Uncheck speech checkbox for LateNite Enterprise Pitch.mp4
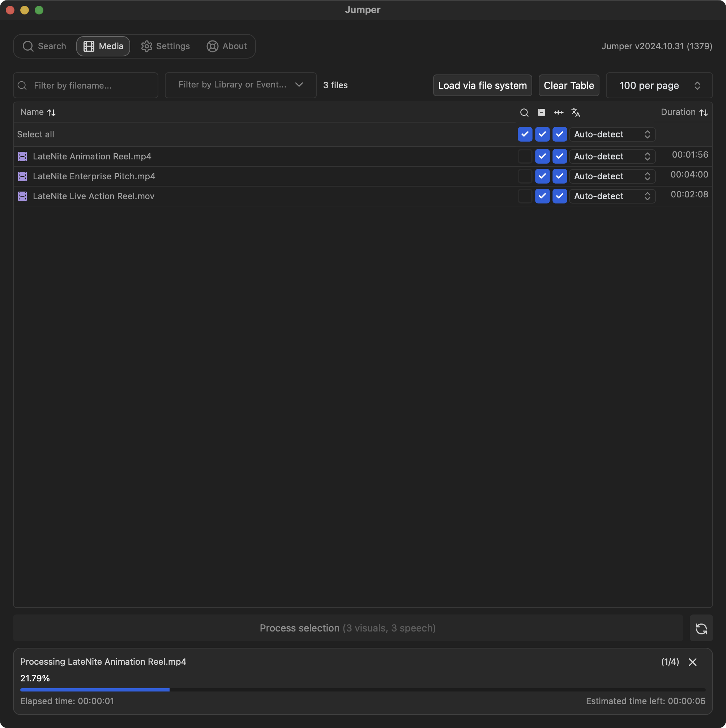The image size is (726, 728). [559, 176]
